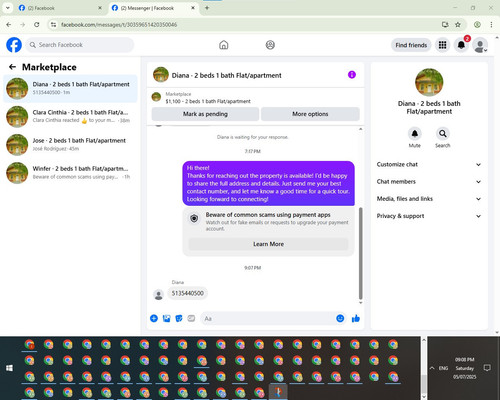Click the ENG language indicator
Viewport: 500px width, 400px height.
coord(443,368)
